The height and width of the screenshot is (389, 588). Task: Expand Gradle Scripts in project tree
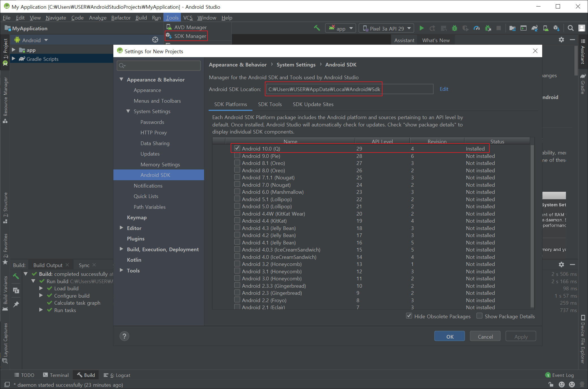click(13, 59)
